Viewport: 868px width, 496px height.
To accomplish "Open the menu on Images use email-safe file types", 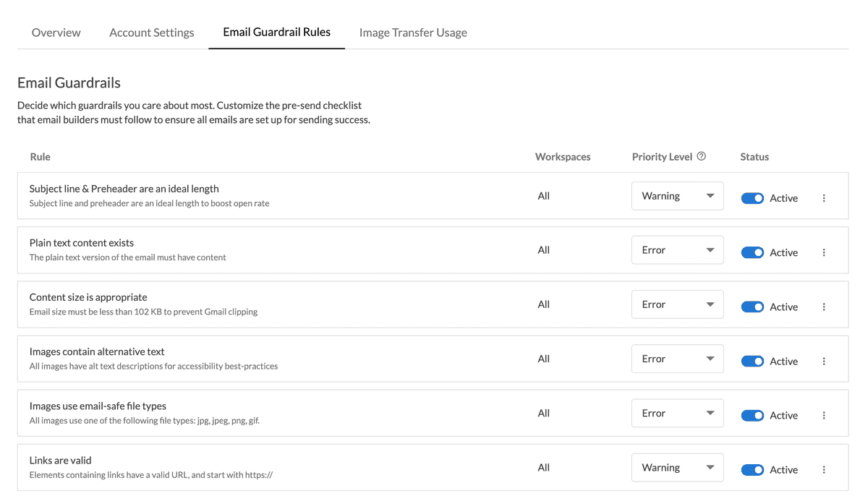I will (x=824, y=414).
